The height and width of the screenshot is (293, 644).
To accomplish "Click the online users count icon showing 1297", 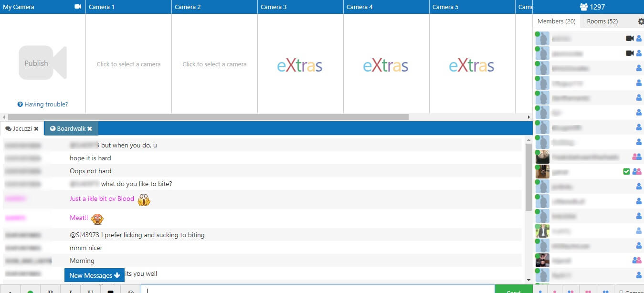I will [583, 7].
